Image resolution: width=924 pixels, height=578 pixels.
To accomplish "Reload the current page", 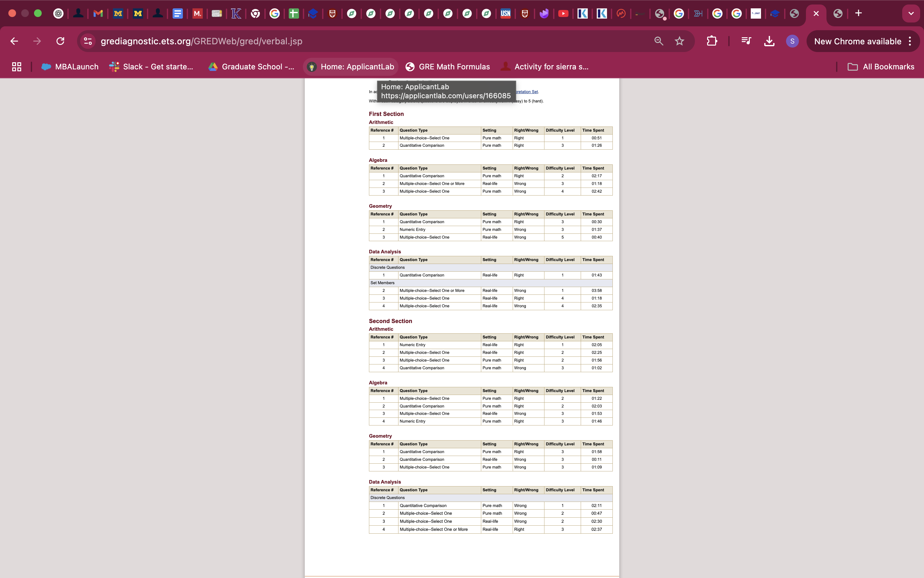I will point(60,41).
